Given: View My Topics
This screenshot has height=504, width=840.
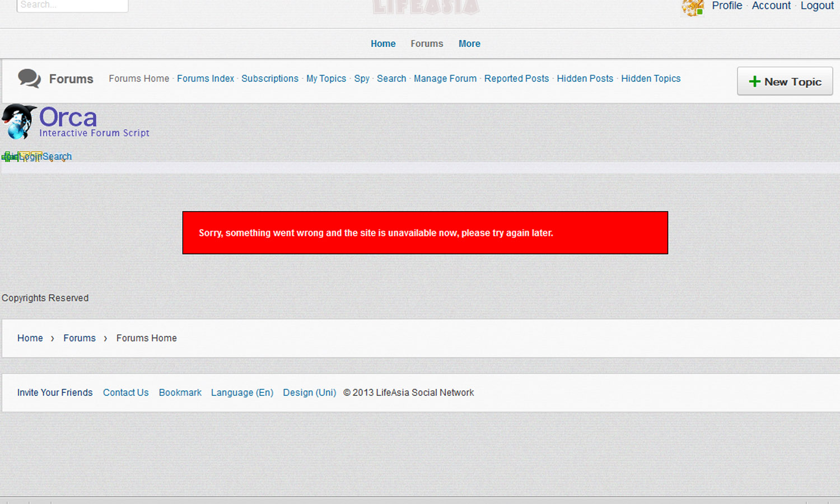Looking at the screenshot, I should [326, 78].
